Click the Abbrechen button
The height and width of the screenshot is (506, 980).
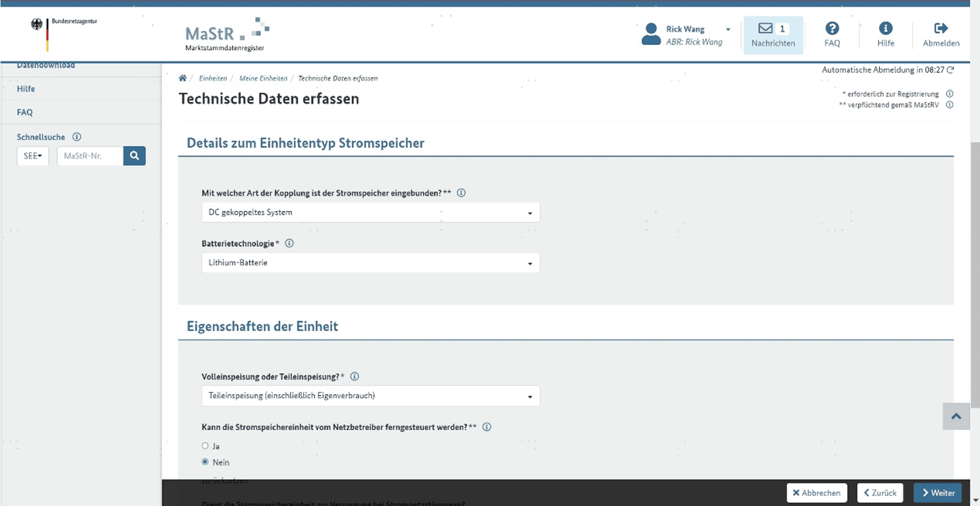(817, 493)
